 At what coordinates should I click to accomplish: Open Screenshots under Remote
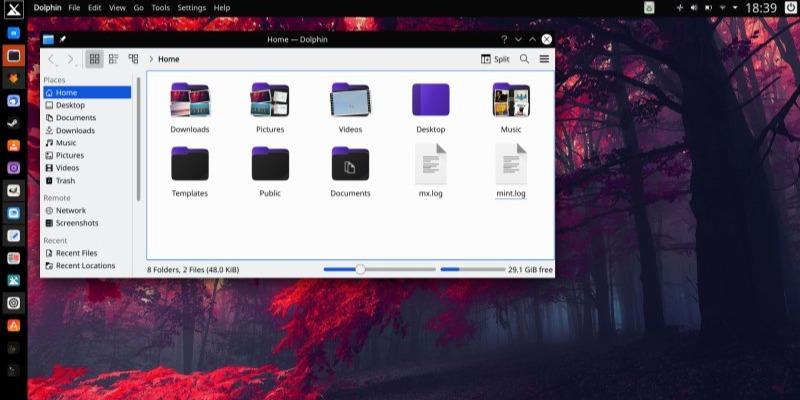pyautogui.click(x=87, y=223)
